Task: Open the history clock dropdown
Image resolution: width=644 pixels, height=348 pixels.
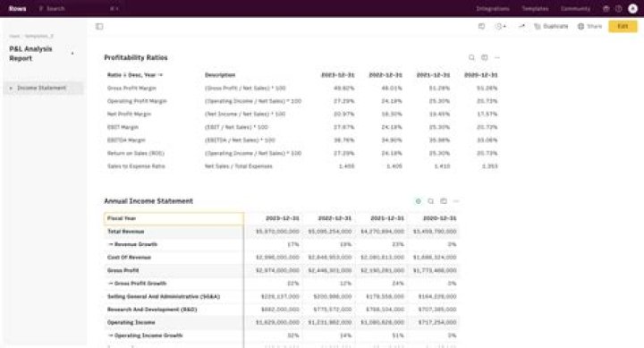Action: tap(501, 26)
